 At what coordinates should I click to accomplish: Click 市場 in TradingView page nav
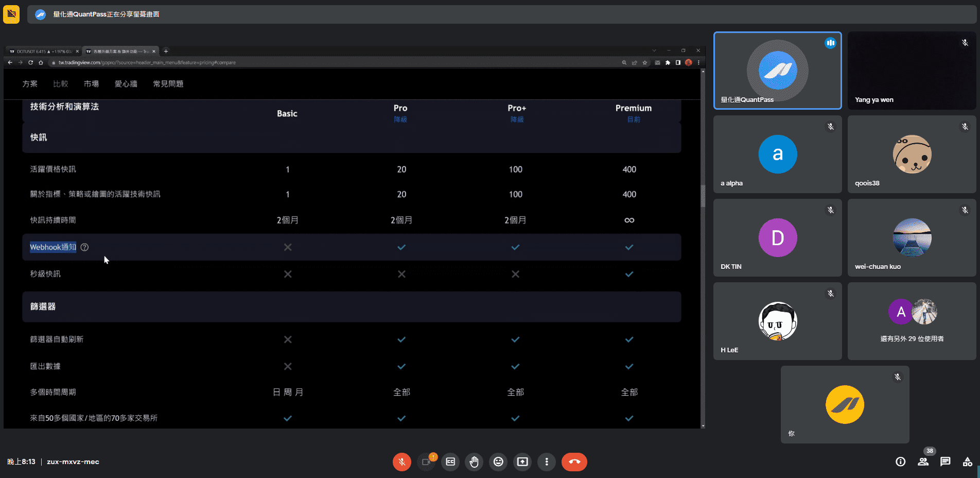(92, 84)
